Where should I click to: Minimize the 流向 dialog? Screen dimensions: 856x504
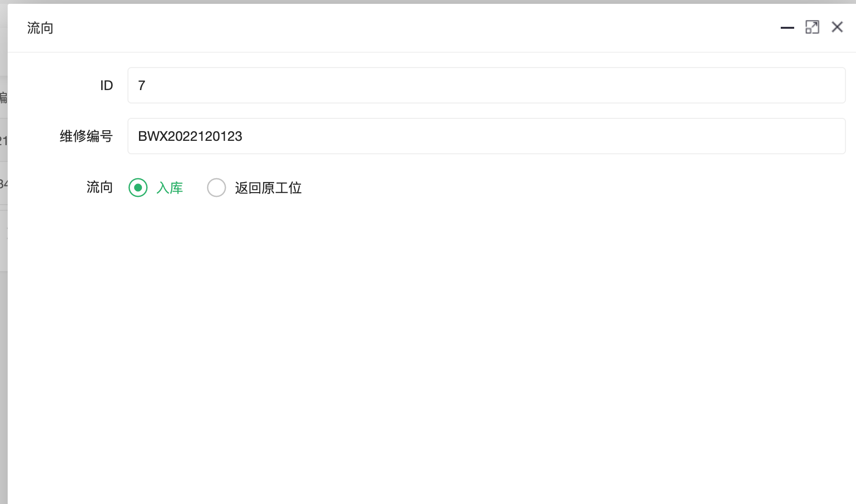click(x=787, y=28)
